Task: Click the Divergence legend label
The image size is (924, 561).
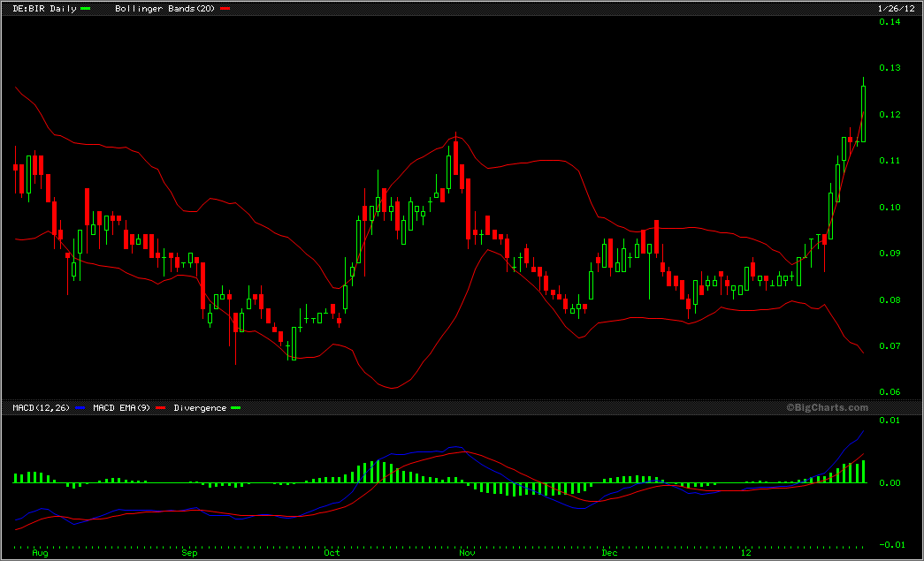Action: [200, 408]
